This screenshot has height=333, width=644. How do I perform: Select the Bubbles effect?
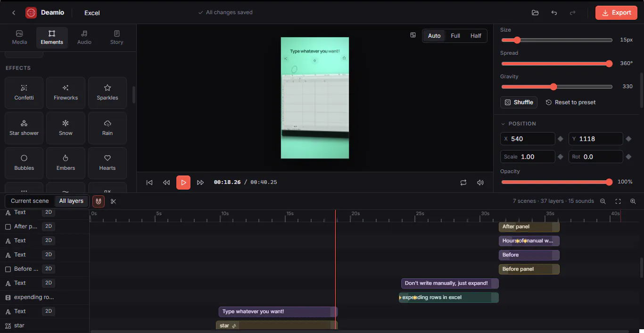coord(24,163)
